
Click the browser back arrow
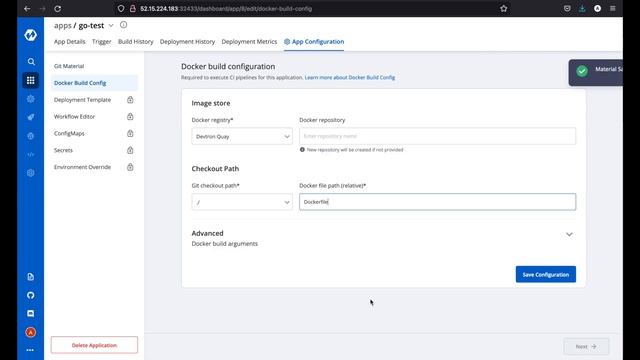[x=27, y=8]
